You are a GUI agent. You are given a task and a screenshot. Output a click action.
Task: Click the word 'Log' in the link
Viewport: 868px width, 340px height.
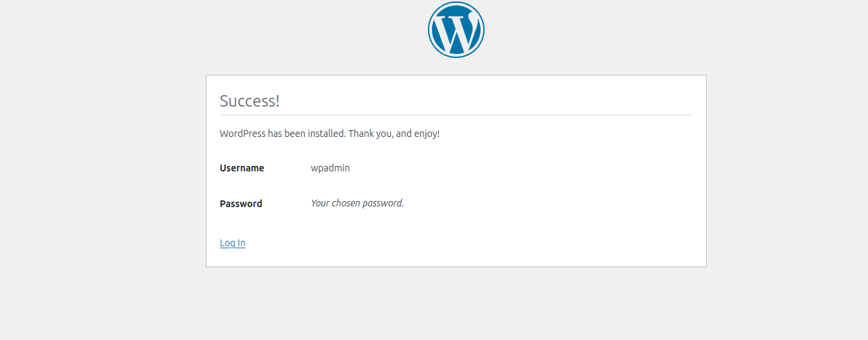(227, 243)
